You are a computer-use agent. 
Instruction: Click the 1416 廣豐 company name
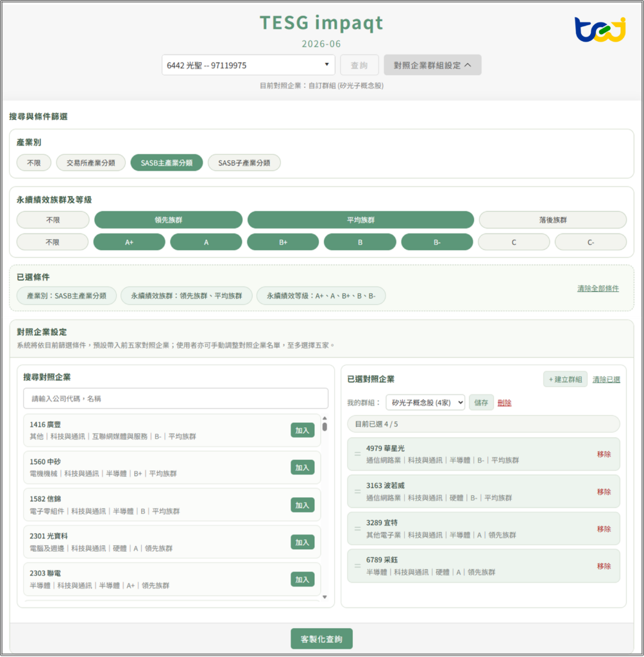click(46, 425)
